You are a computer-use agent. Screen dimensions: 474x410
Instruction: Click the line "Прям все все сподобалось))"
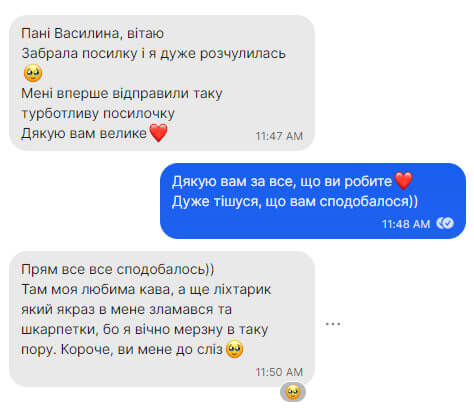coord(118,269)
